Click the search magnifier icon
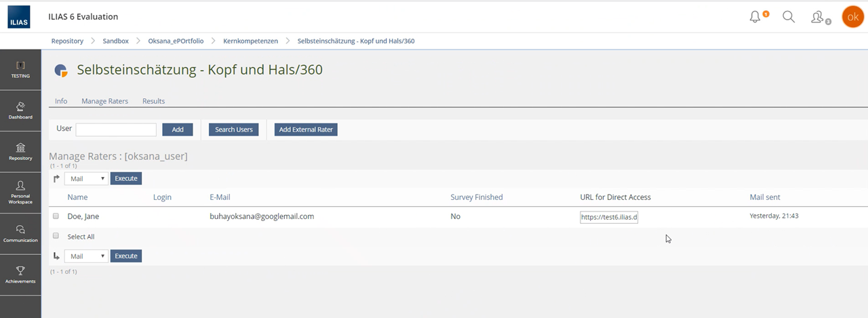 (789, 17)
